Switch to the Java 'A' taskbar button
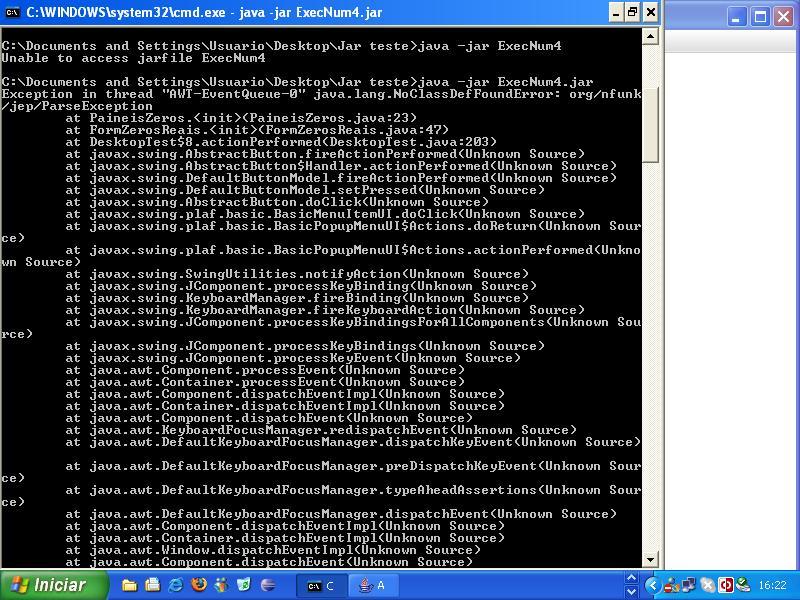Screen dimensions: 800x600 coord(373,586)
